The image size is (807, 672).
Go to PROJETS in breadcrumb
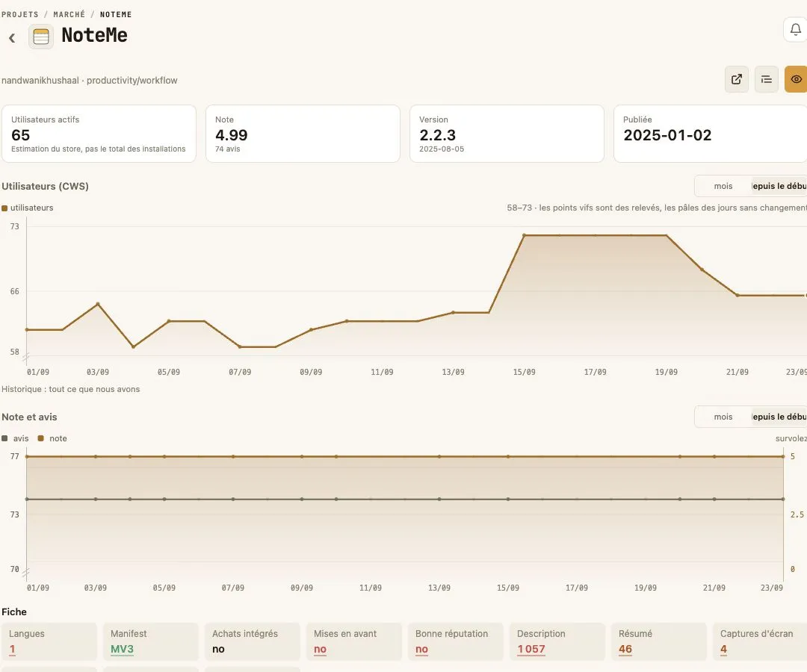pos(19,14)
